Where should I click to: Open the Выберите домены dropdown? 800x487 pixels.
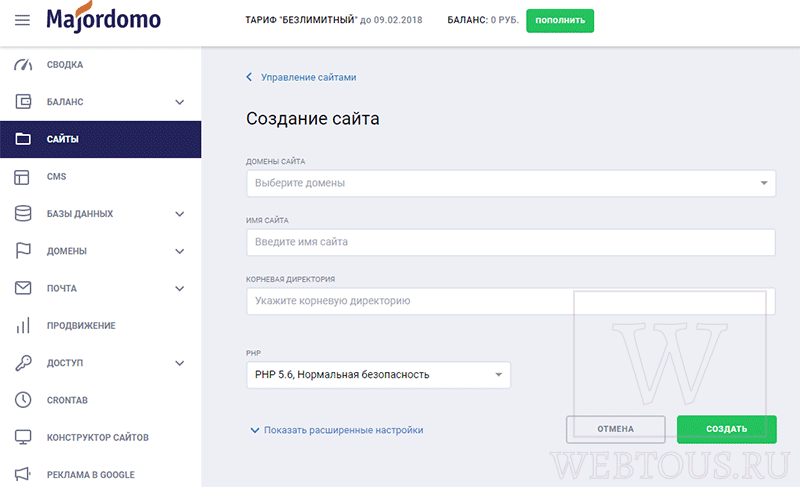(x=511, y=183)
